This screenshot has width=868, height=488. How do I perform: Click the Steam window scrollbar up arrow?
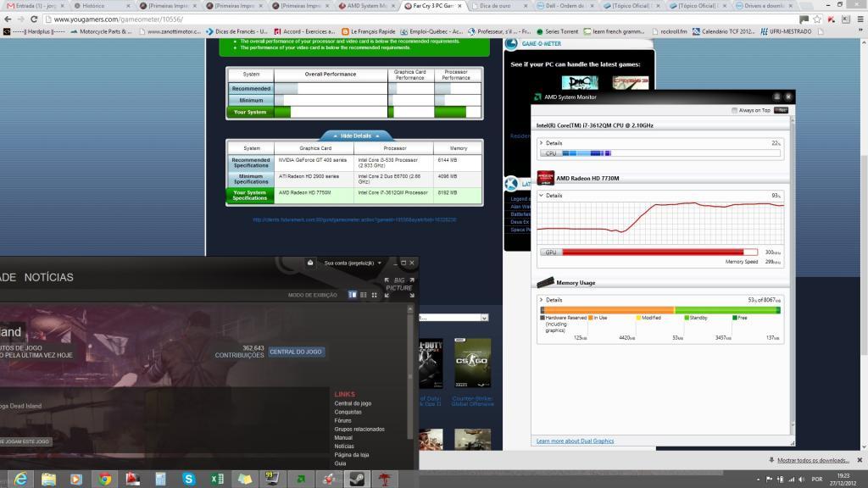pos(410,309)
